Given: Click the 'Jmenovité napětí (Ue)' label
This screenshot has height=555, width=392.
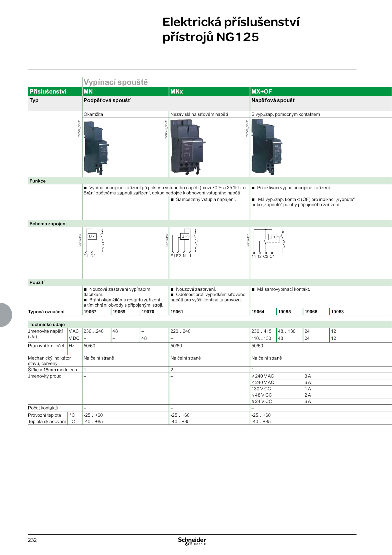Looking at the screenshot, I should coord(45,334).
